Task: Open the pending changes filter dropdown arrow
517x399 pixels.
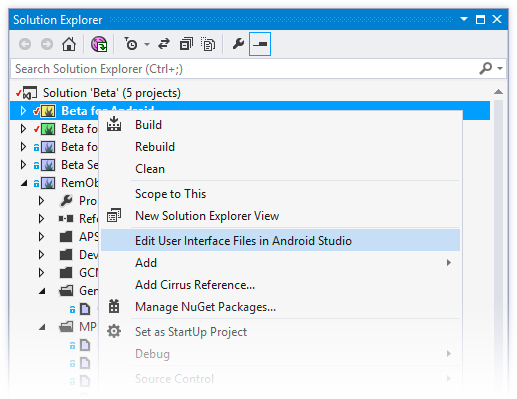Action: click(147, 44)
